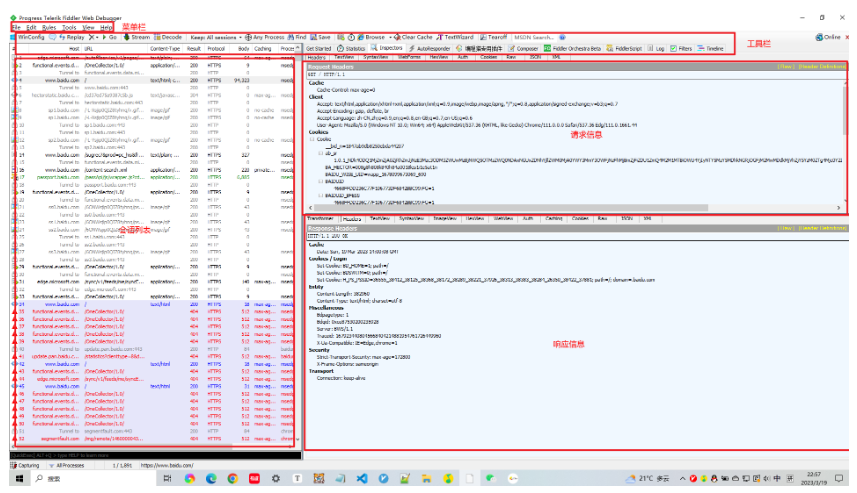
Task: Click the Go resume button
Action: (110, 37)
